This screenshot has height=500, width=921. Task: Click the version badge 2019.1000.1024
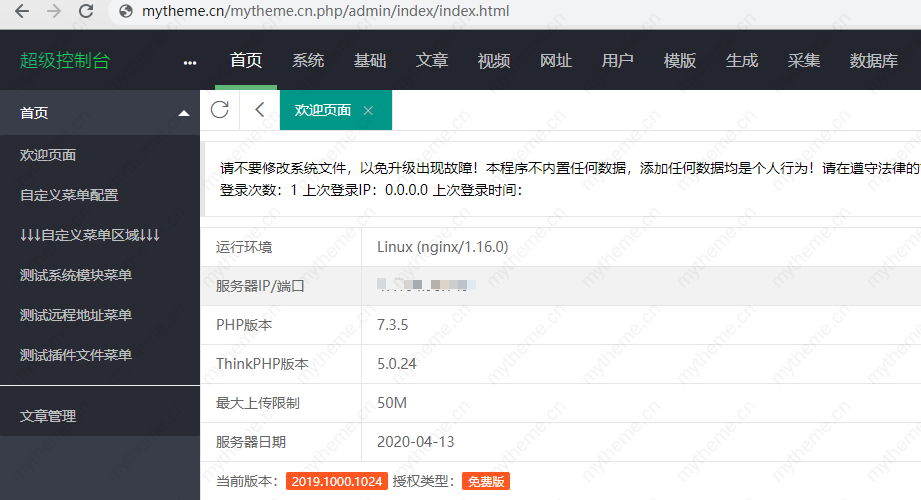pyautogui.click(x=336, y=481)
